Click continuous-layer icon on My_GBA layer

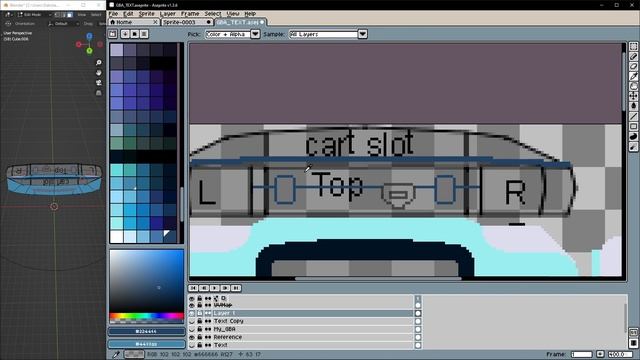pyautogui.click(x=208, y=329)
